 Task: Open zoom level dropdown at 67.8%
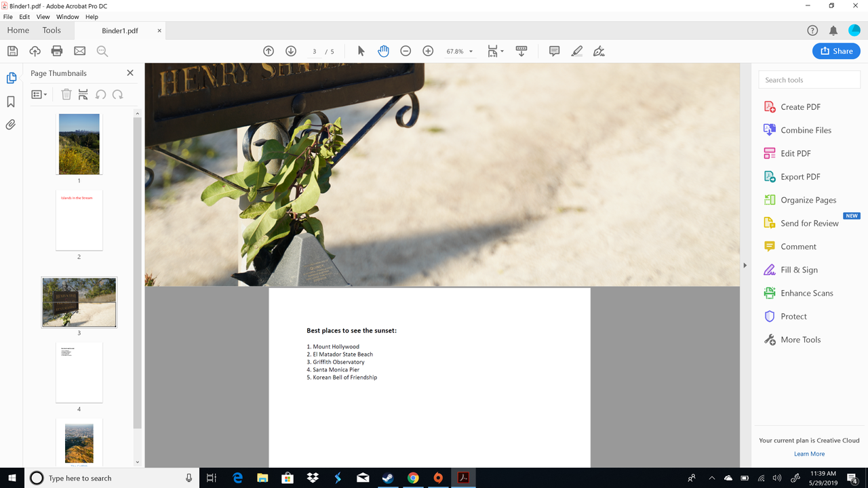pos(459,52)
